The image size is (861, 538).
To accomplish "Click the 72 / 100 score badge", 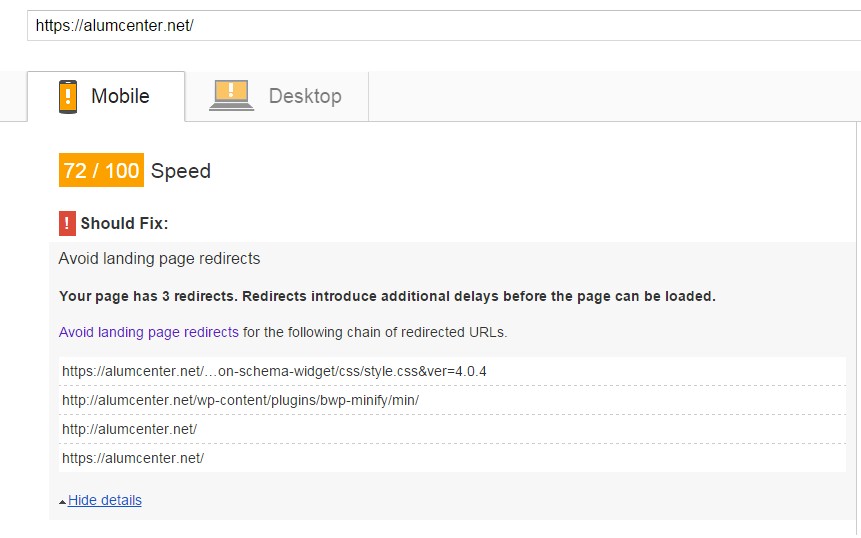I will pos(101,170).
